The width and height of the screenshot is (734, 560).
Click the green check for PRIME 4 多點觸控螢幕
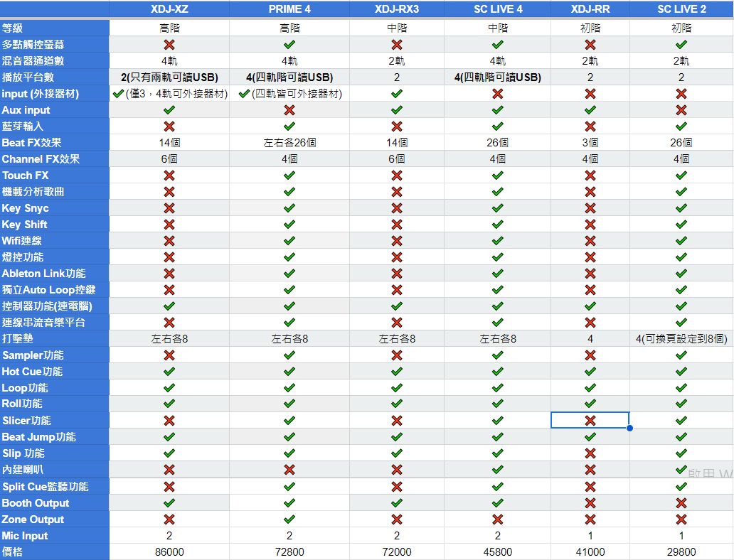(289, 45)
